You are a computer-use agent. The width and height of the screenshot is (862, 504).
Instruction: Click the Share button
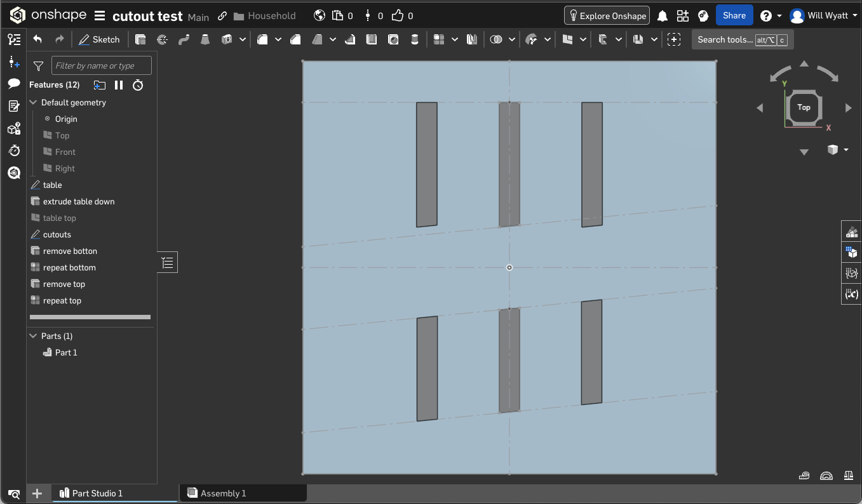(x=734, y=16)
